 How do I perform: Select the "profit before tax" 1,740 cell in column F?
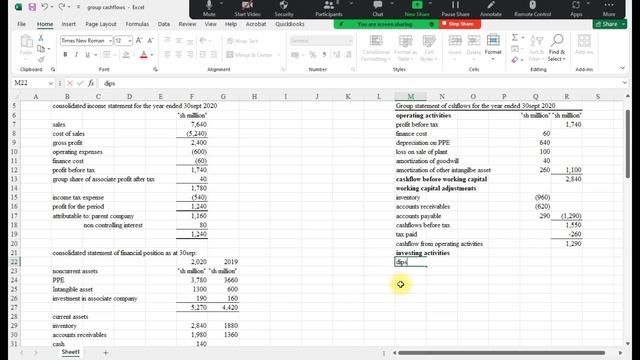tap(192, 170)
